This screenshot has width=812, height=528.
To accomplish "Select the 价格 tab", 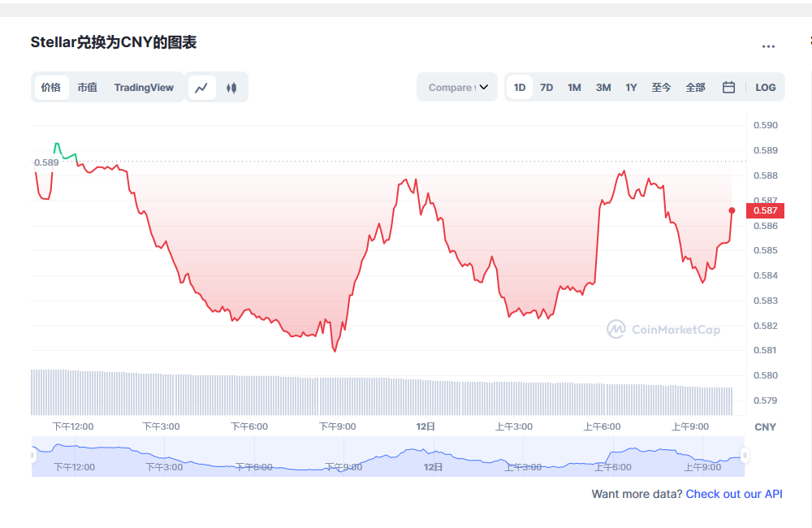I will pyautogui.click(x=50, y=88).
